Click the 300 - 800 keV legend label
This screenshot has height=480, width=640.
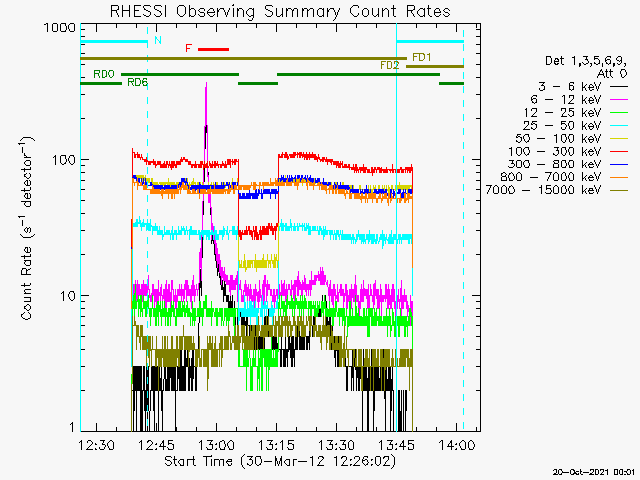tap(555, 164)
